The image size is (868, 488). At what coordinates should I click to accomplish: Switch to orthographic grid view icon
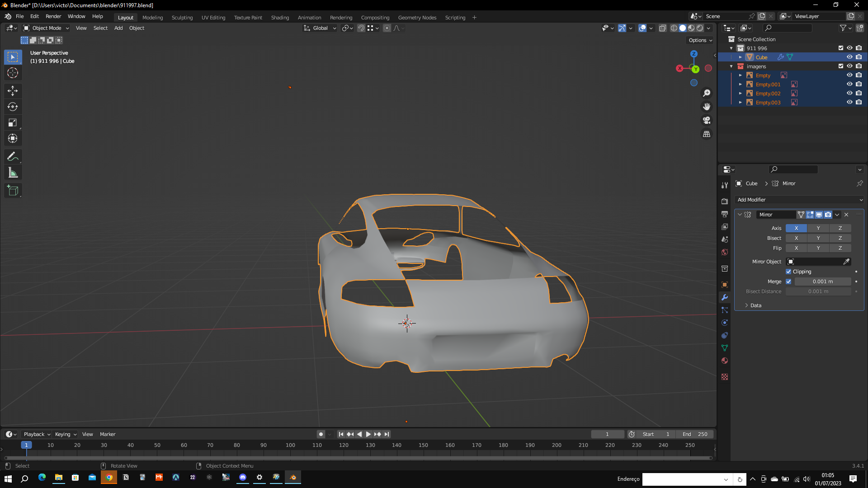tap(707, 134)
